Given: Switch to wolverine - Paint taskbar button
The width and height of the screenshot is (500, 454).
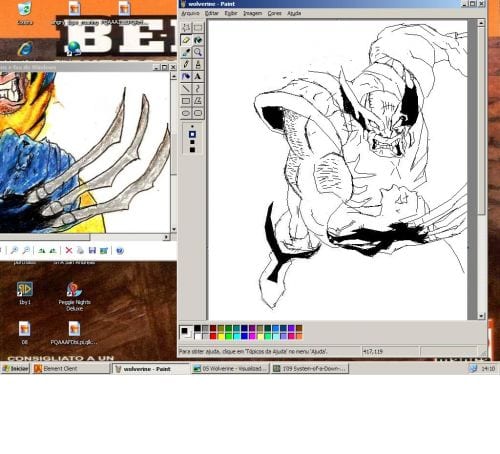Looking at the screenshot, I should 150,369.
